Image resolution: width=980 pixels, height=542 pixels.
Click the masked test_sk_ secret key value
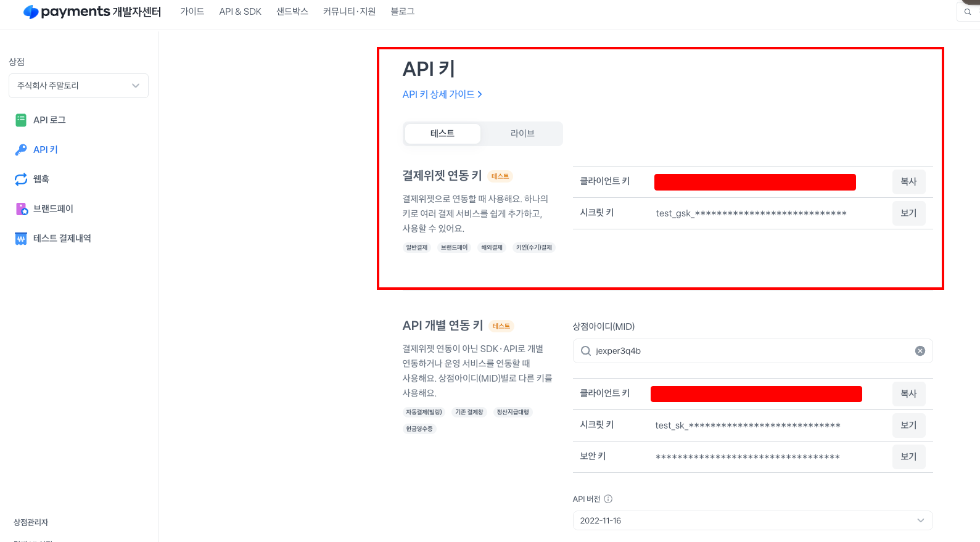pos(748,425)
